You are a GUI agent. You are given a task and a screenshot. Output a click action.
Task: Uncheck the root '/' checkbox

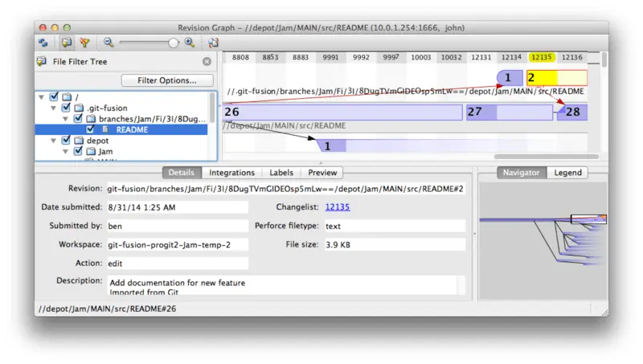coord(54,96)
